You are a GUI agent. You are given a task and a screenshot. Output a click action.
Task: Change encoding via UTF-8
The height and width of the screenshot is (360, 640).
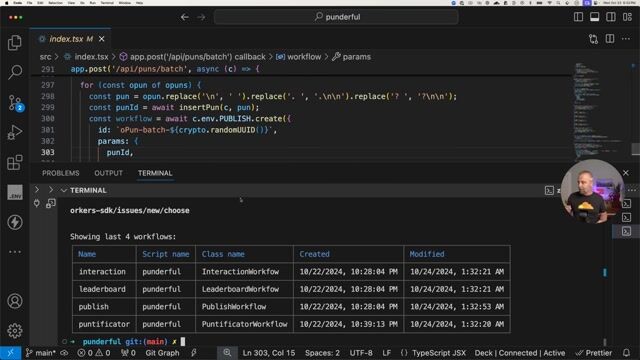361,353
